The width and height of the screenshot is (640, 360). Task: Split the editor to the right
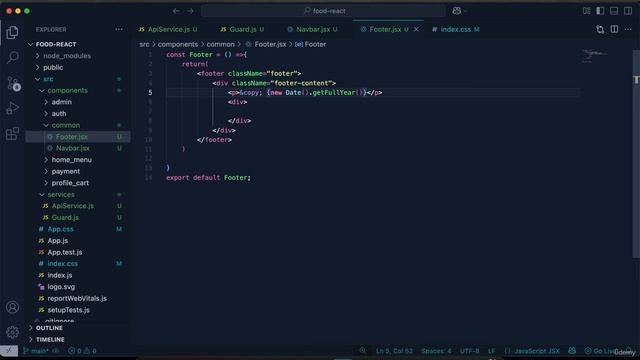coord(614,29)
